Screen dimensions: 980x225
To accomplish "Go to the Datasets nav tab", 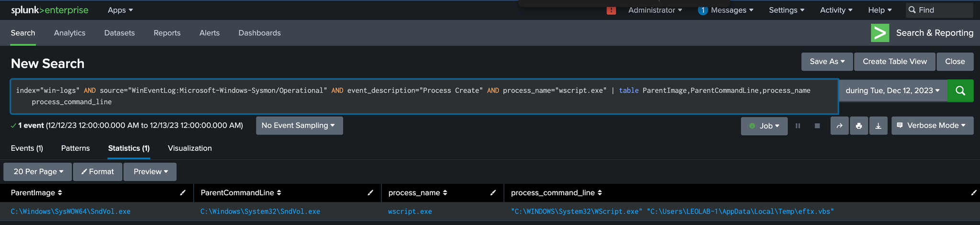I will click(x=120, y=33).
